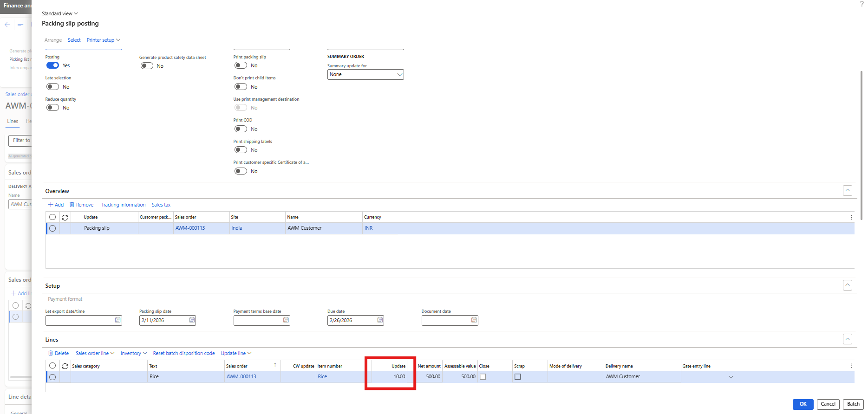
Task: Turn on the Print packing slip toggle
Action: point(241,65)
